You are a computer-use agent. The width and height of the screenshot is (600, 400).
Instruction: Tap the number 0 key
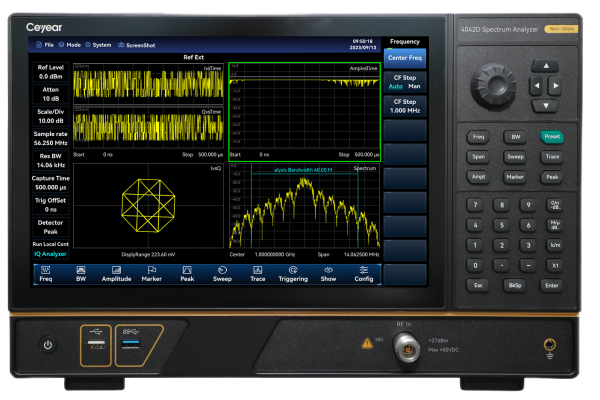[475, 266]
